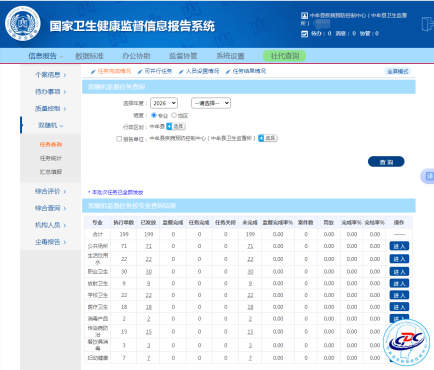The image size is (434, 370).
Task: Open the --请选择-- dropdown
Action: 211,103
